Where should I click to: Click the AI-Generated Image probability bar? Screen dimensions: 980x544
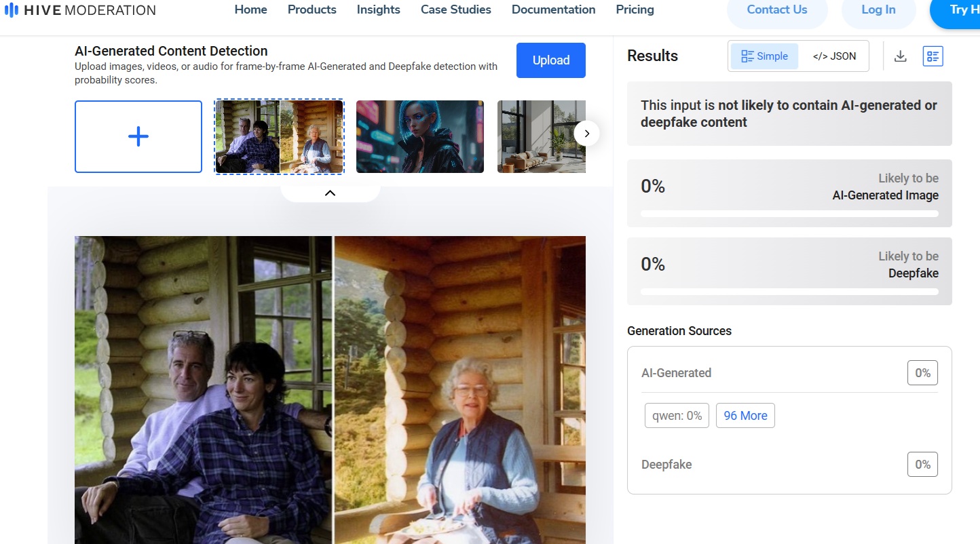click(x=789, y=214)
